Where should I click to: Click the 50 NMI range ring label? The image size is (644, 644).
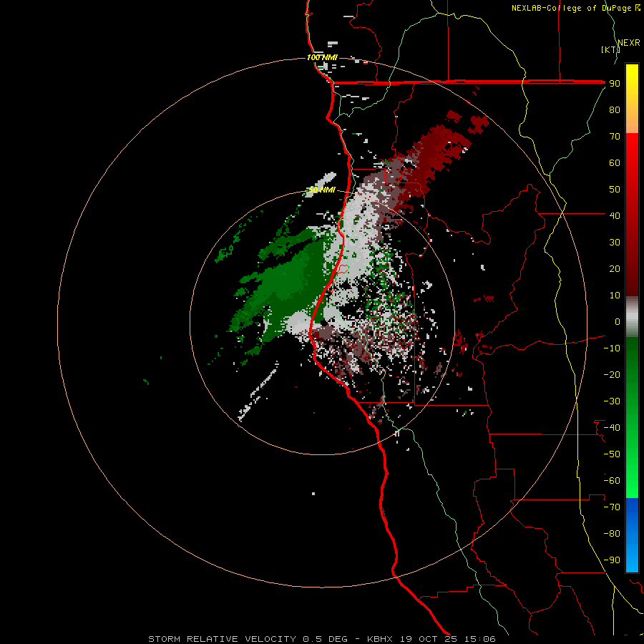coord(322,190)
